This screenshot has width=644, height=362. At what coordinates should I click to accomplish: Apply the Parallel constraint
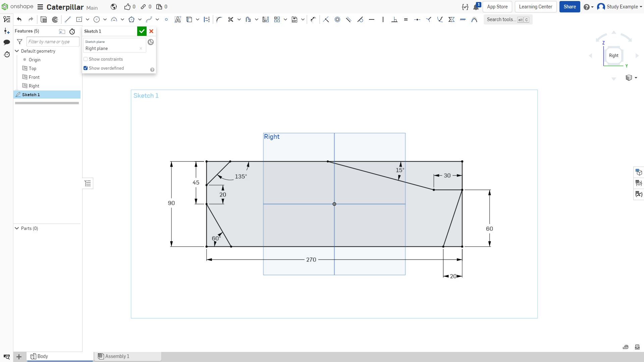click(x=349, y=19)
